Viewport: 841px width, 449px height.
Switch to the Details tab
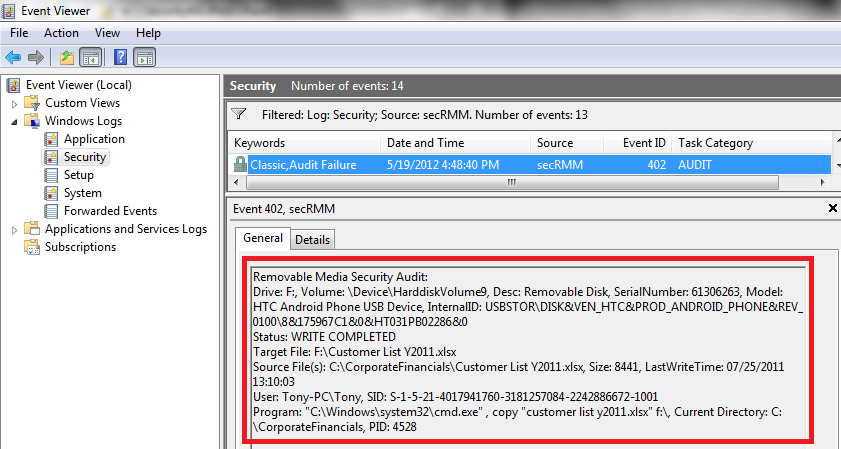pyautogui.click(x=312, y=240)
